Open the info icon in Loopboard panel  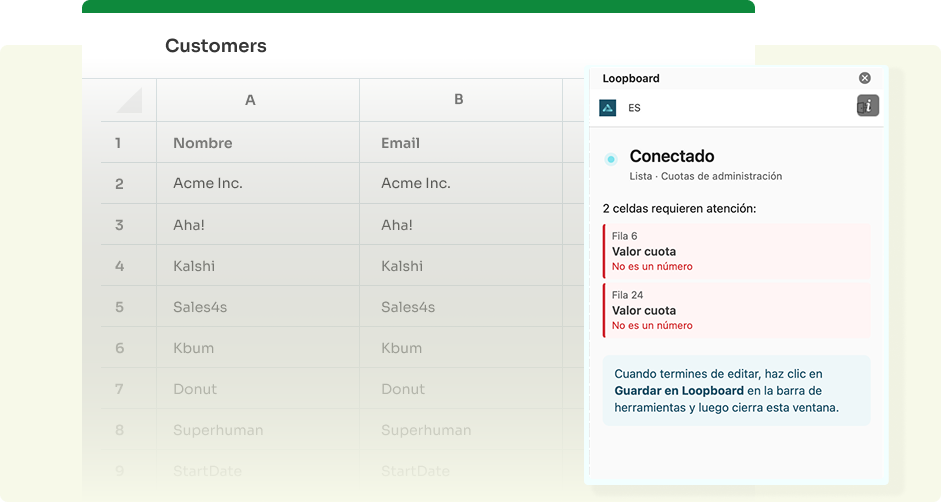(868, 106)
